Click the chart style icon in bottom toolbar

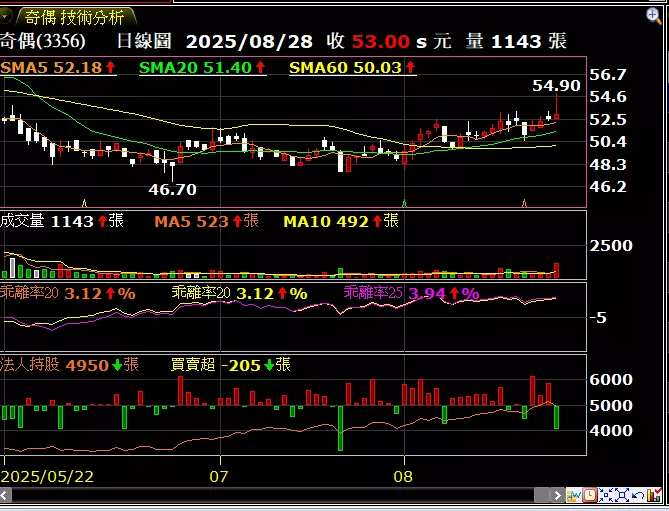click(574, 495)
